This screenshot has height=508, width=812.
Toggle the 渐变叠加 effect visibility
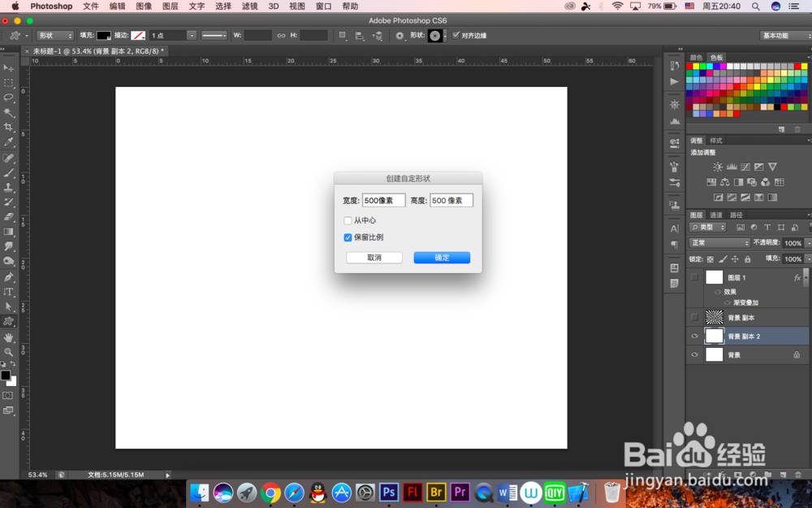[x=727, y=302]
